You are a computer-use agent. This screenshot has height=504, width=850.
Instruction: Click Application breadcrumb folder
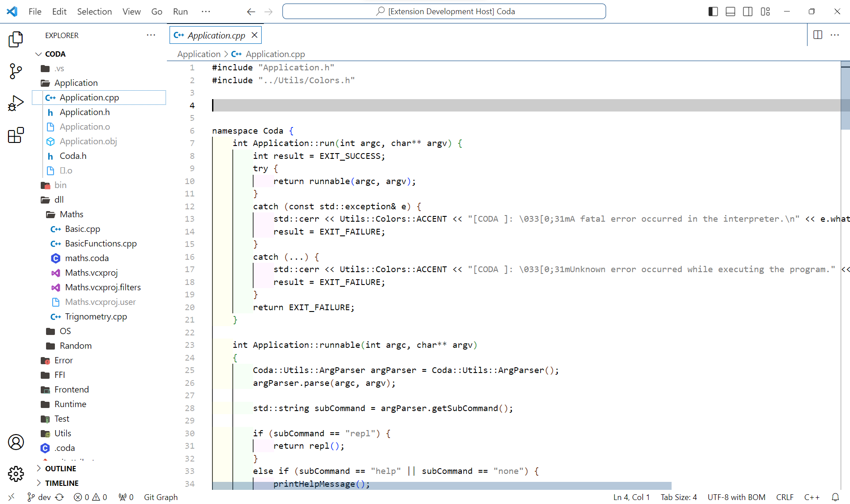click(199, 54)
